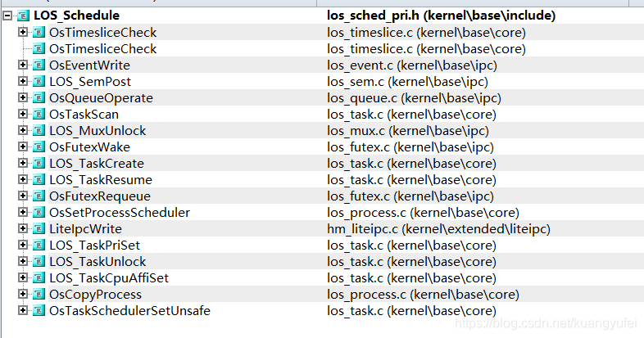Expand the OsSetProcessScheduler node
The image size is (644, 338).
coord(23,212)
